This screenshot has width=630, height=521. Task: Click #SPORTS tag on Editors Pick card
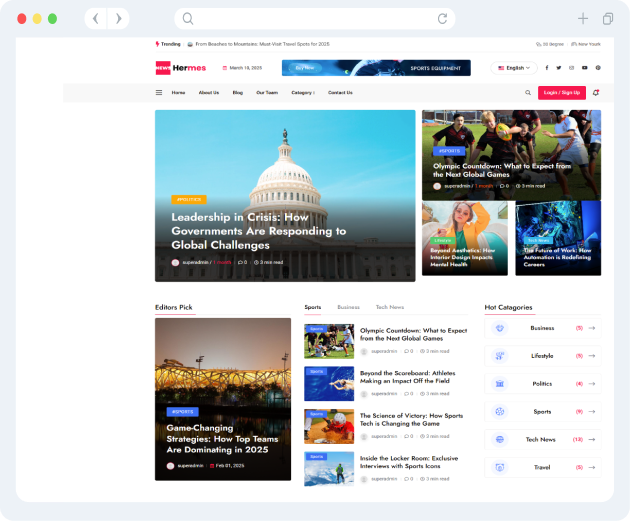click(182, 412)
